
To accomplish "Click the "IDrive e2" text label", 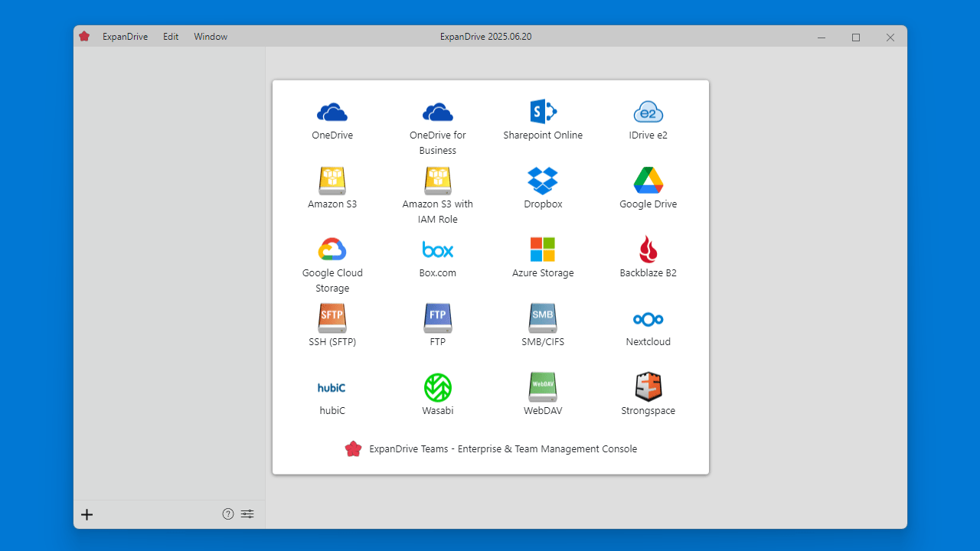I will point(648,135).
